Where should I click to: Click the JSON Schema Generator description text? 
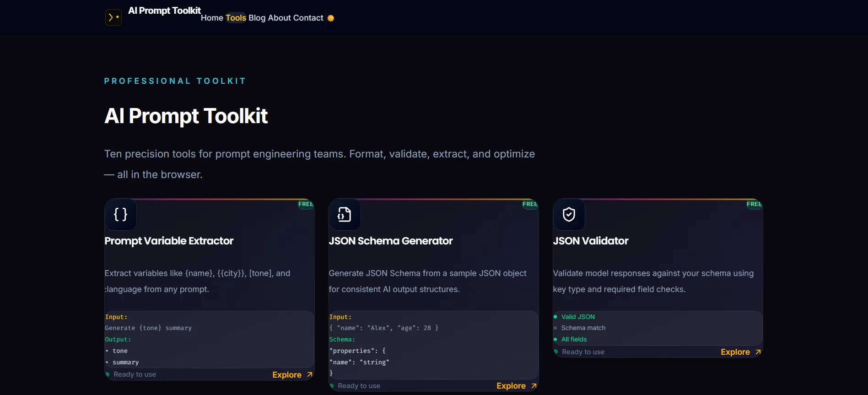(428, 281)
